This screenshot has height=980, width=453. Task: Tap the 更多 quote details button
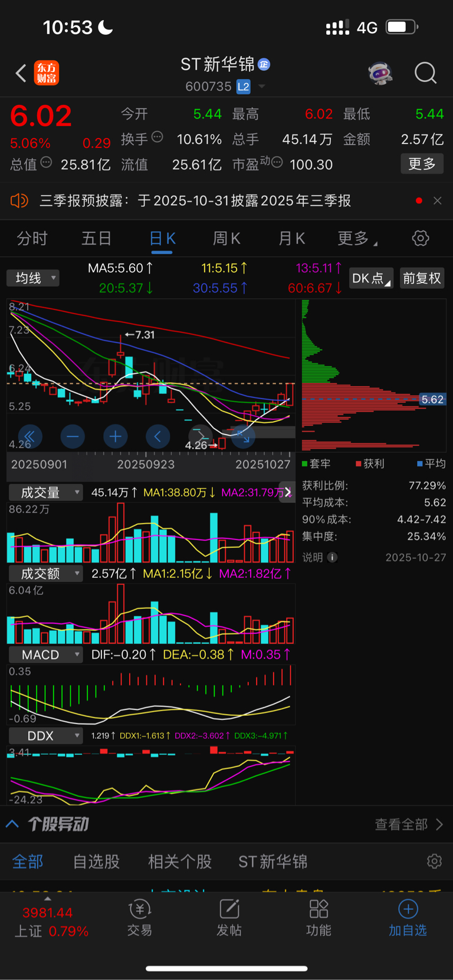[422, 163]
